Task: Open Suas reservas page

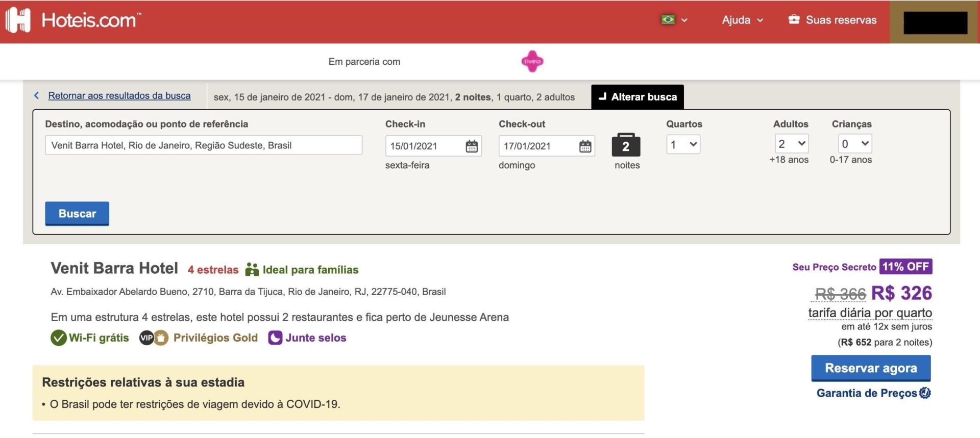Action: pyautogui.click(x=841, y=20)
